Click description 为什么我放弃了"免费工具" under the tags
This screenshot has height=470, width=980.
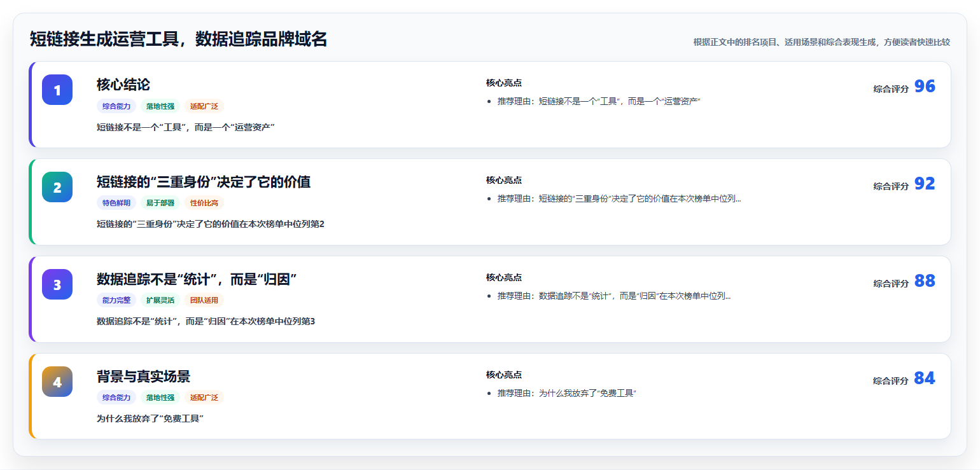tap(150, 419)
